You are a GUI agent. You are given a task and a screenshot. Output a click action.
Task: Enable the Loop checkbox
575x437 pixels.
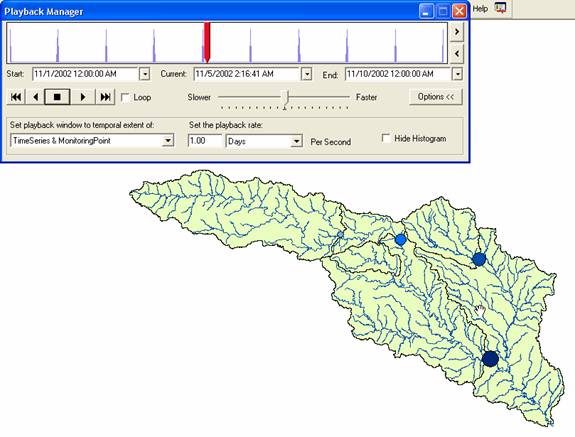125,98
